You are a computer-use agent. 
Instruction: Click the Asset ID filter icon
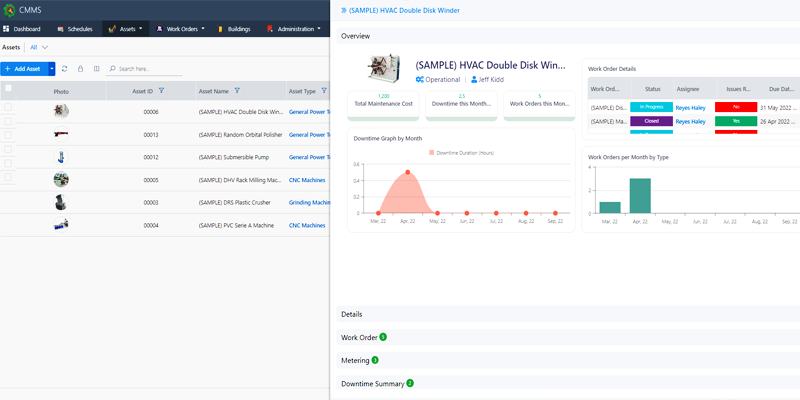click(x=162, y=91)
